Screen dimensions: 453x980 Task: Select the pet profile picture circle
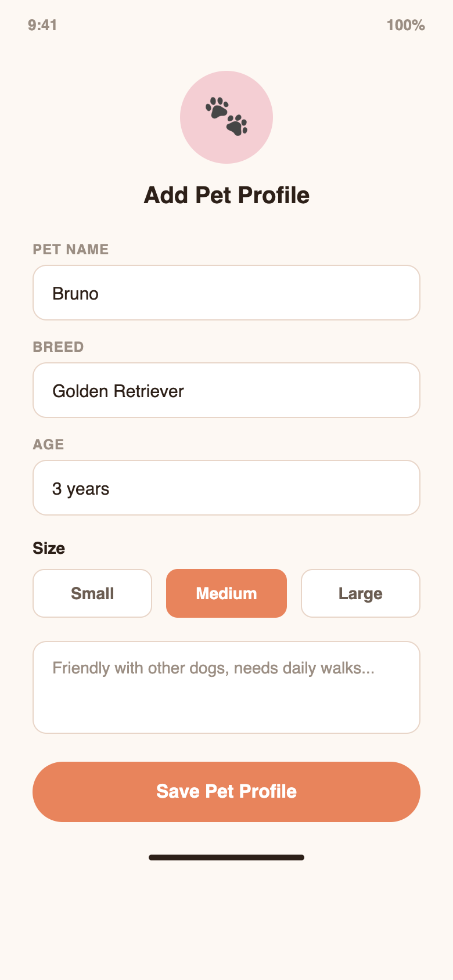tap(227, 117)
